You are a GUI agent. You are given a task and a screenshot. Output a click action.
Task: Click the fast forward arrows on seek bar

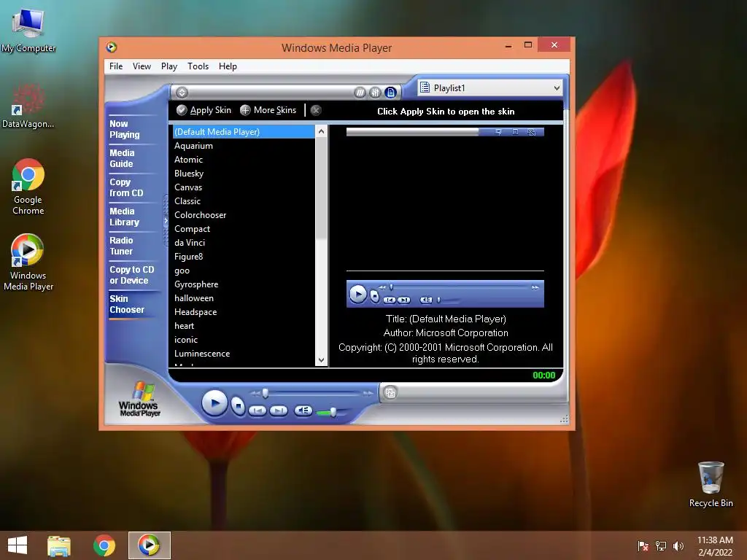[x=368, y=393]
